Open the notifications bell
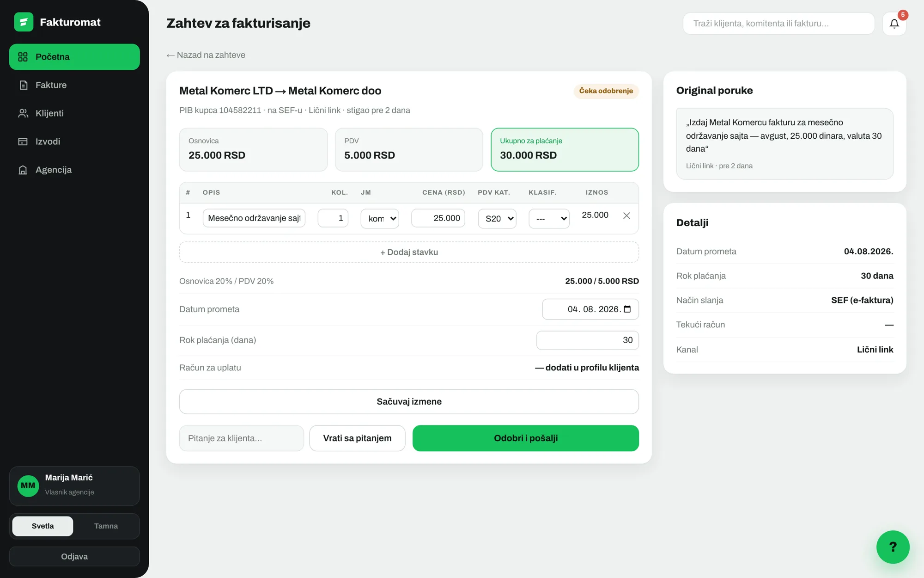This screenshot has height=578, width=924. [894, 24]
